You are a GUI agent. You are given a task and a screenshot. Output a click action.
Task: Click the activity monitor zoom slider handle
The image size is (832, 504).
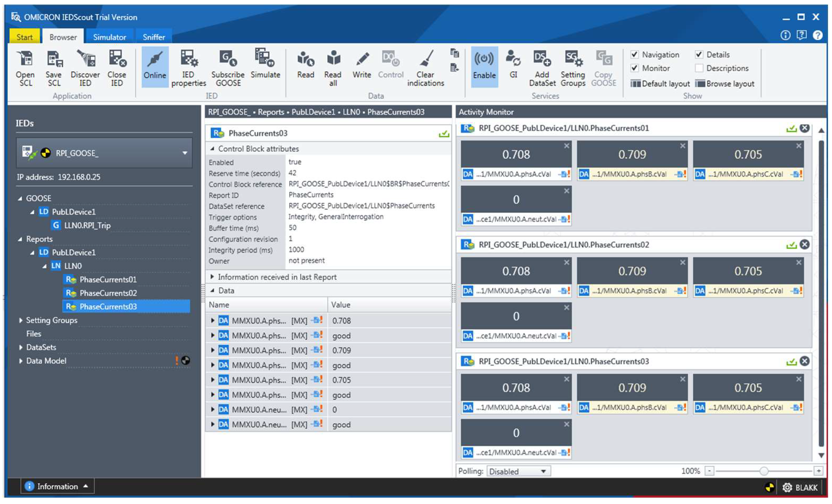(764, 471)
